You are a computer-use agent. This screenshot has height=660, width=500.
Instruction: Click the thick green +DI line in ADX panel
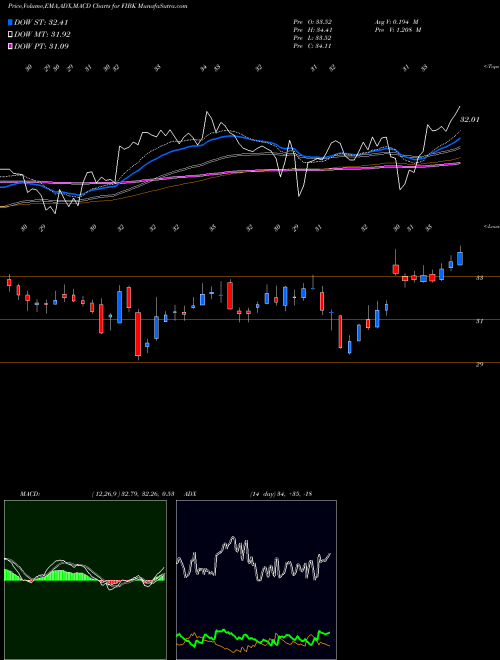point(253,639)
